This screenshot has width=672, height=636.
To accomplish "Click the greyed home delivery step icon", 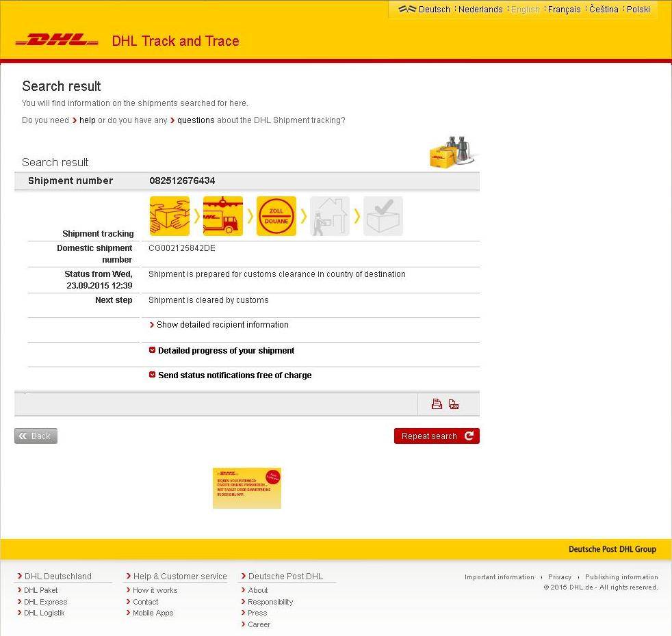I will 330,216.
